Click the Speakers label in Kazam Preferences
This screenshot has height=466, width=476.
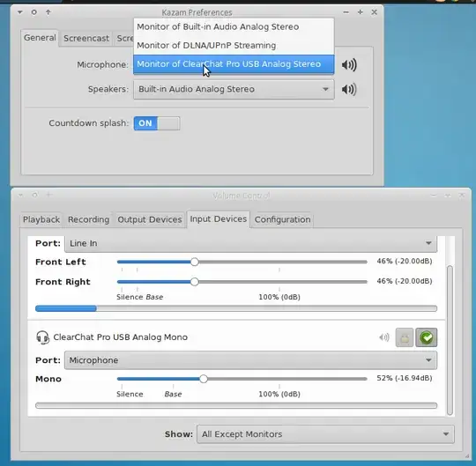[x=108, y=90]
